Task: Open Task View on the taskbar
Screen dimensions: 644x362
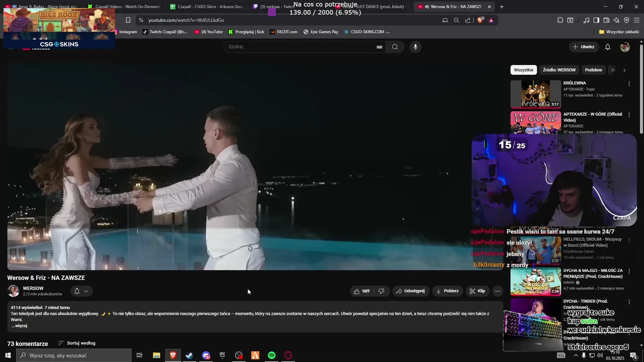Action: tap(139, 355)
